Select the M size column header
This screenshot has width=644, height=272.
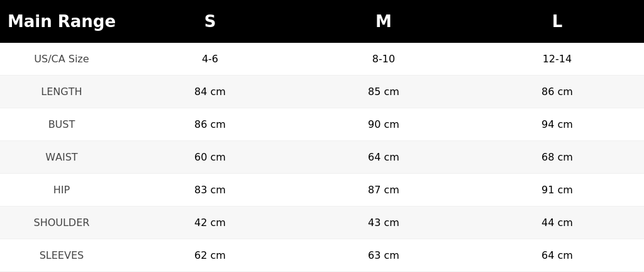pyautogui.click(x=383, y=21)
